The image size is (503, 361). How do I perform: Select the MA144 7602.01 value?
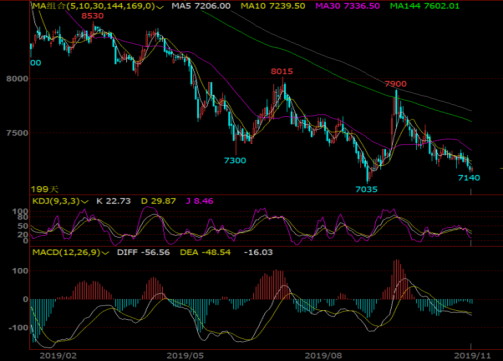coord(424,6)
